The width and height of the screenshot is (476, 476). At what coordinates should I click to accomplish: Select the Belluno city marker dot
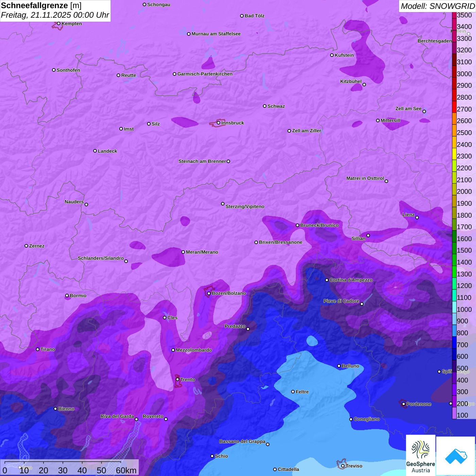click(339, 366)
